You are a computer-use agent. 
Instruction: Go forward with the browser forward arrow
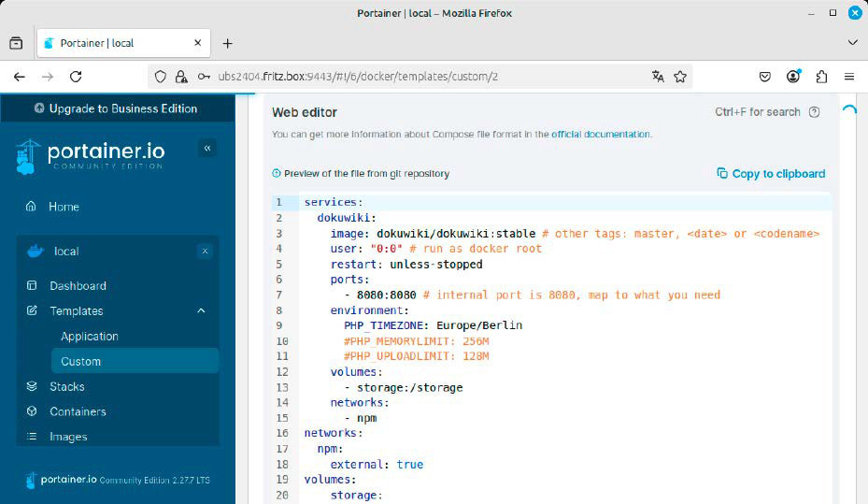[48, 77]
